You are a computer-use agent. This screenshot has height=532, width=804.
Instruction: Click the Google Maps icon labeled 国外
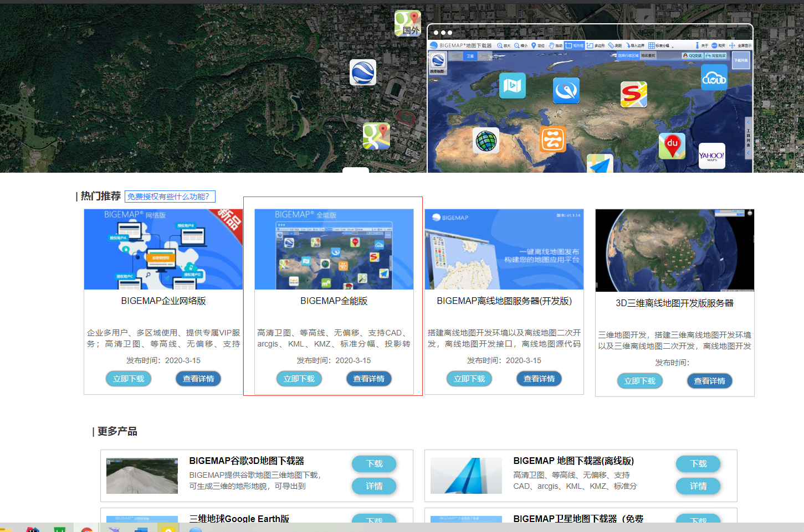[408, 23]
